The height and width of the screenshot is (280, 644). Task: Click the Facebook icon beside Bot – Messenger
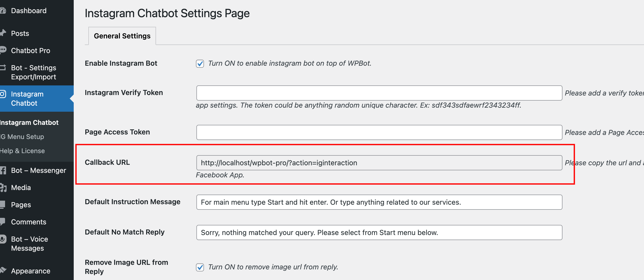click(3, 170)
